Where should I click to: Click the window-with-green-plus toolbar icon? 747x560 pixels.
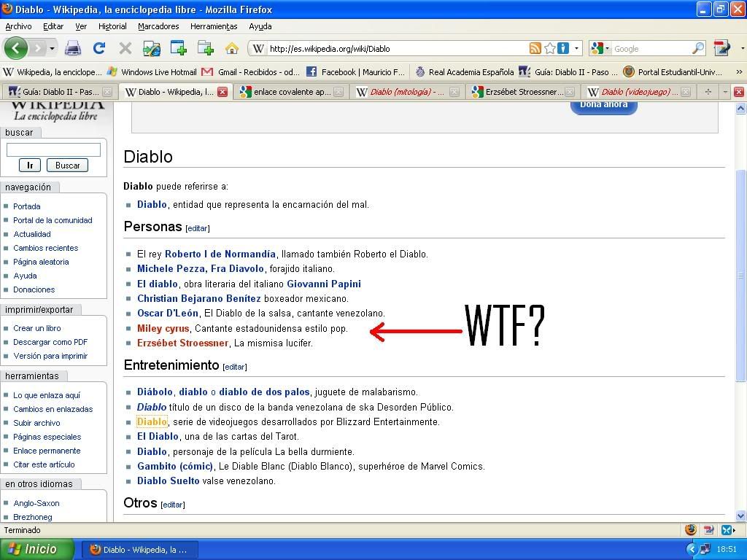(178, 48)
